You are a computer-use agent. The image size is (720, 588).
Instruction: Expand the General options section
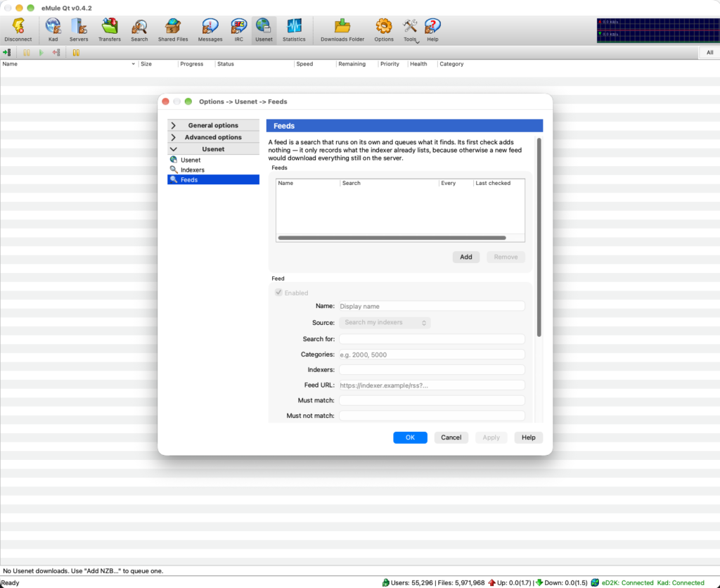coord(214,125)
